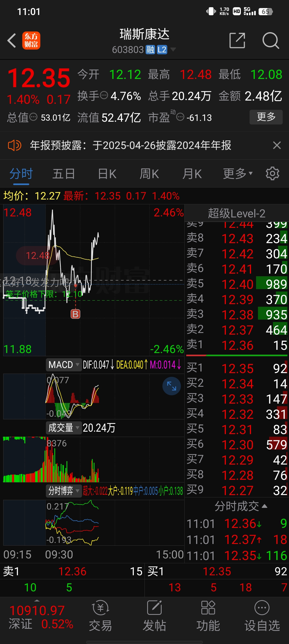Expand the 更多 chart period dropdown
The width and height of the screenshot is (289, 644).
click(x=238, y=174)
